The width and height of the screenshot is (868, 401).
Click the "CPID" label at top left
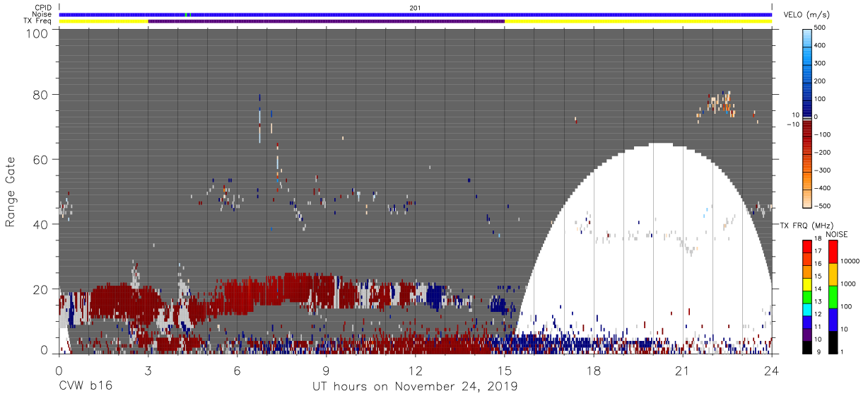(44, 8)
